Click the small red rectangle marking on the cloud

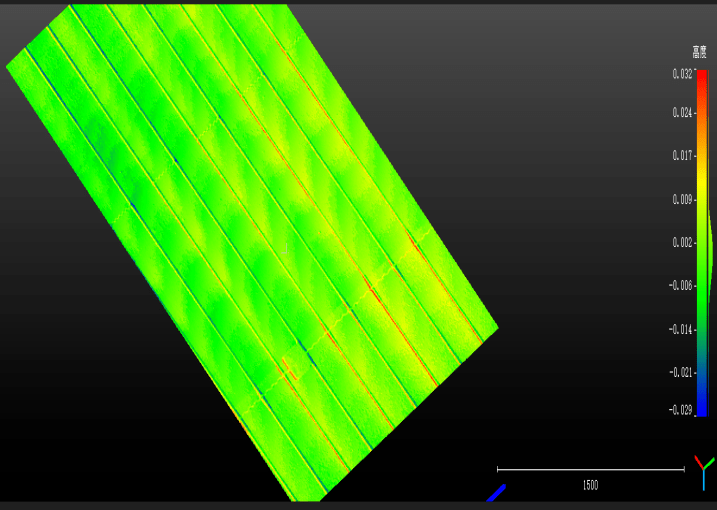click(290, 369)
